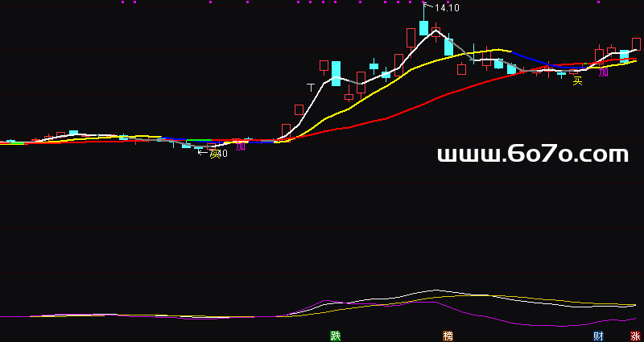644x342 pixels.
Task: Click the red 涨 icon in bottom corner
Action: [635, 336]
